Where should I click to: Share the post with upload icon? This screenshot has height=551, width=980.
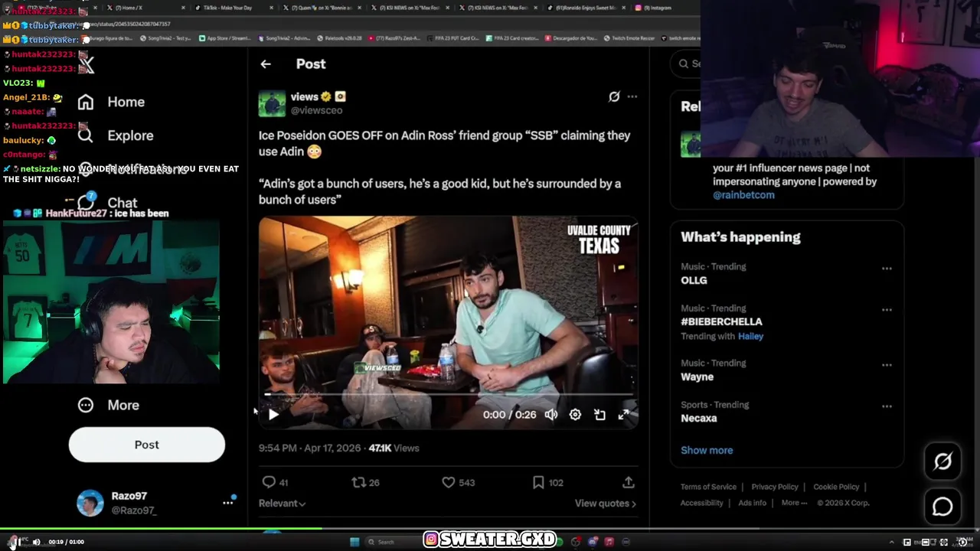tap(629, 482)
